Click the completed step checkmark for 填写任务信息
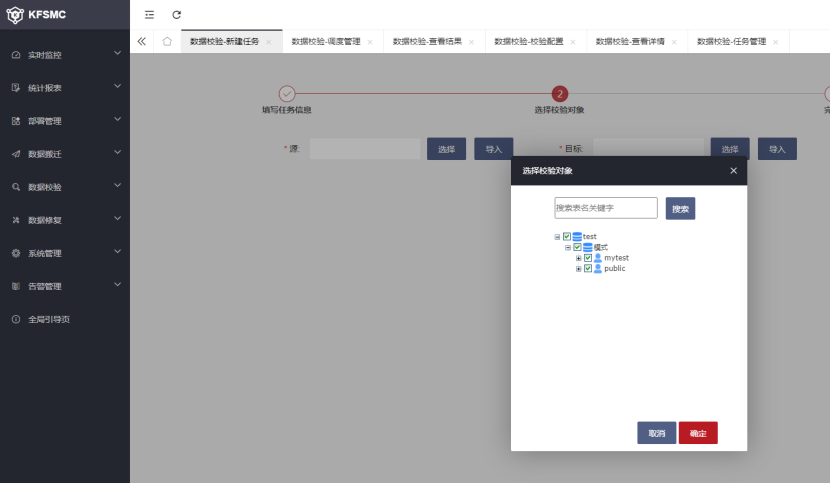The height and width of the screenshot is (484, 831). pyautogui.click(x=287, y=94)
